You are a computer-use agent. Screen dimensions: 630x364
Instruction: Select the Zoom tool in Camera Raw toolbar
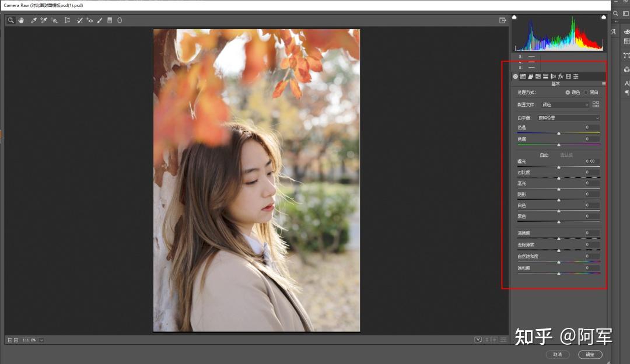point(11,20)
